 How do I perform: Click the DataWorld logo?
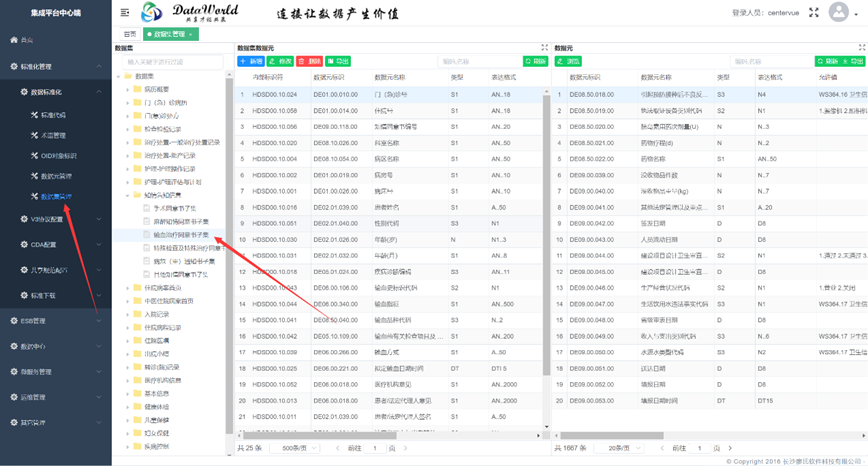coord(190,12)
